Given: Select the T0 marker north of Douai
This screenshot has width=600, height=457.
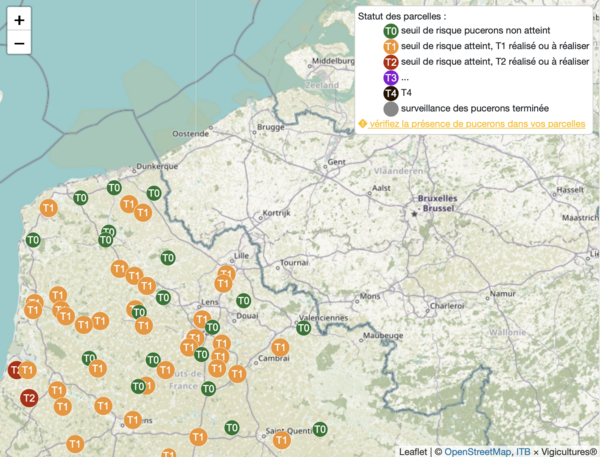Looking at the screenshot, I should pyautogui.click(x=243, y=300).
